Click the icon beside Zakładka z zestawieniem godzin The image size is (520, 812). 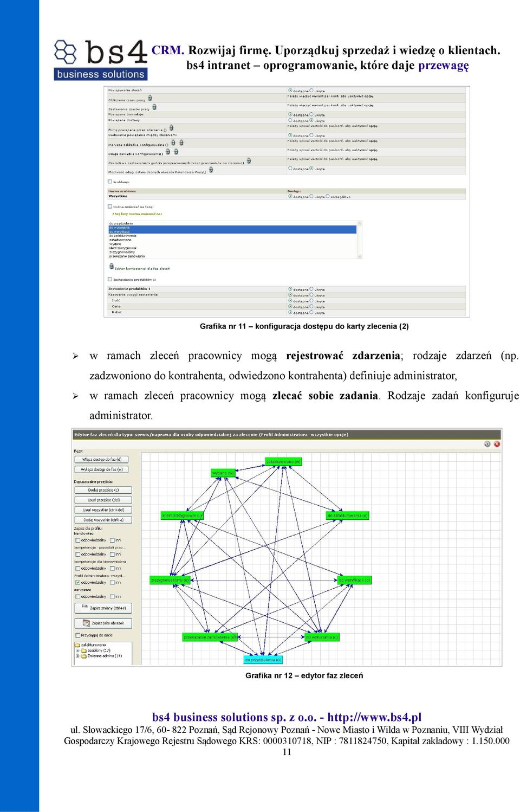(x=249, y=161)
